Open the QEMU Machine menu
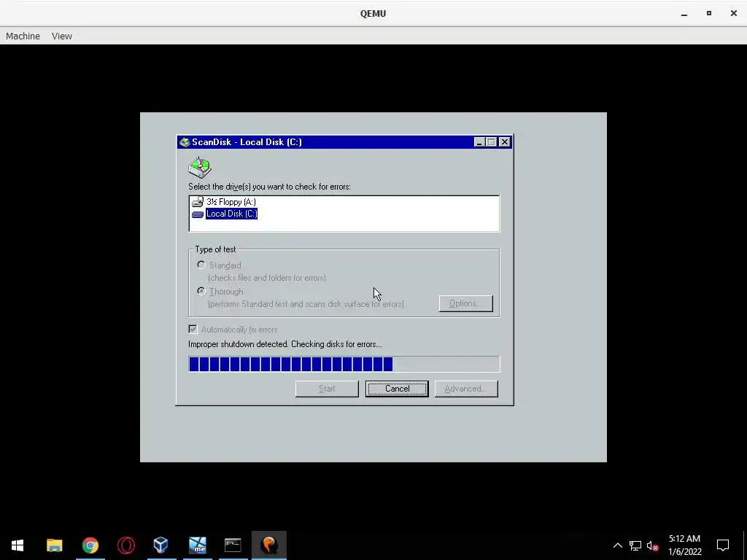The image size is (747, 560). pyautogui.click(x=23, y=36)
